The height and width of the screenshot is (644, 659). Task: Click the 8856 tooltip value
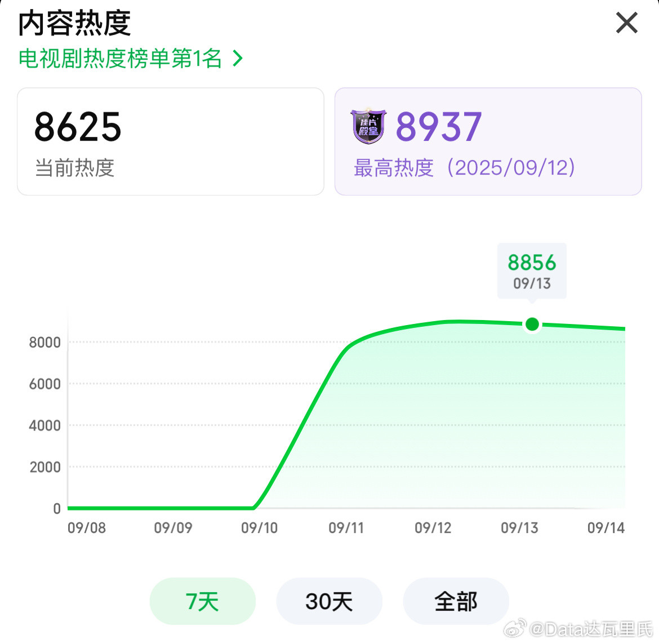click(x=532, y=263)
